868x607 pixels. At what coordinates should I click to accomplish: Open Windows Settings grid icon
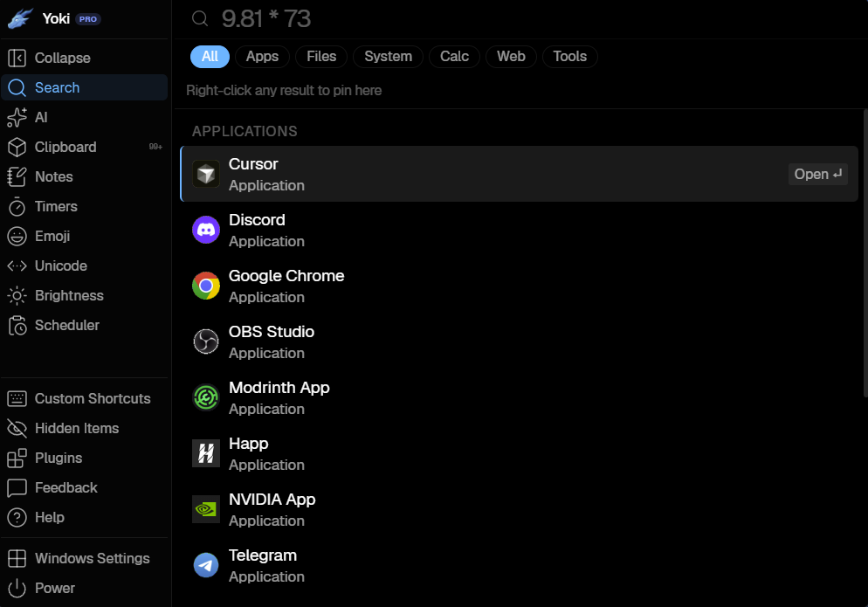[17, 558]
